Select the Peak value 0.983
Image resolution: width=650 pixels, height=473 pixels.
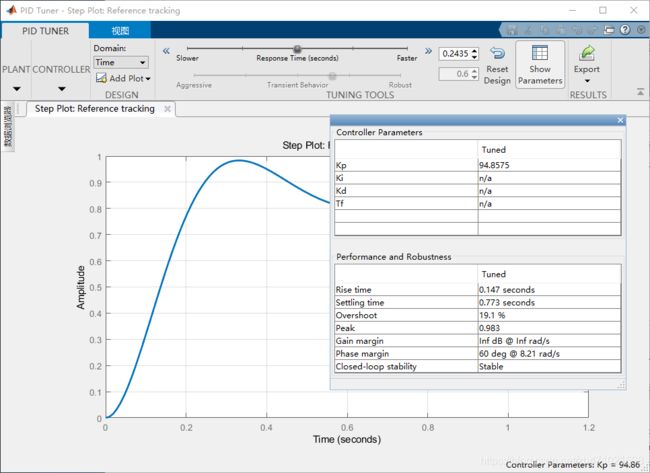tap(549, 328)
